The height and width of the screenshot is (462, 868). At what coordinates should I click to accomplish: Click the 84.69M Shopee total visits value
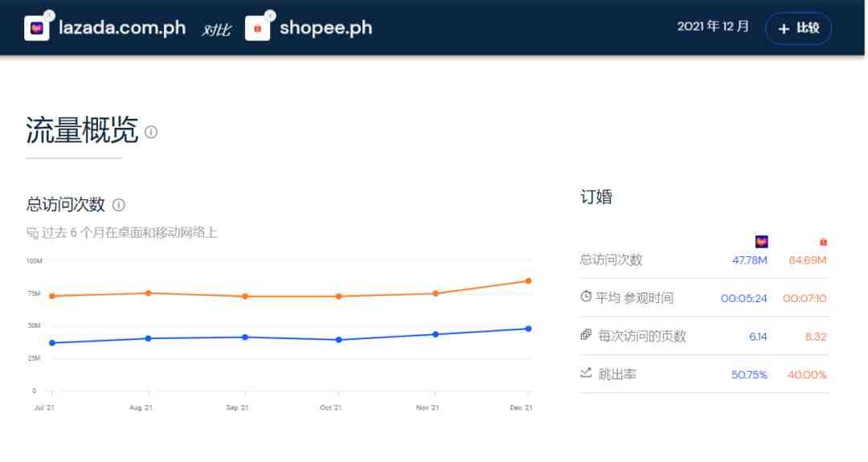pyautogui.click(x=808, y=260)
